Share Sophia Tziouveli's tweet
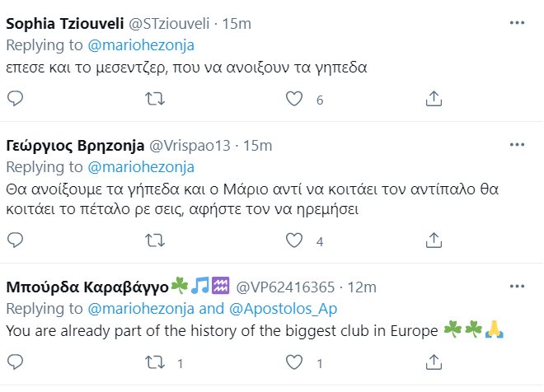This screenshot has height=392, width=544. point(434,99)
